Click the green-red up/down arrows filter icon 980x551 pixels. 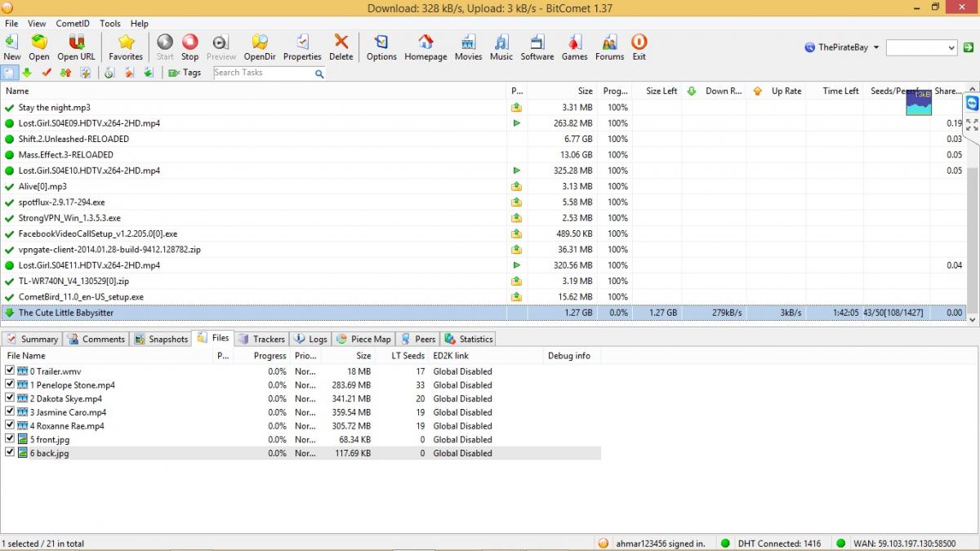[x=65, y=73]
